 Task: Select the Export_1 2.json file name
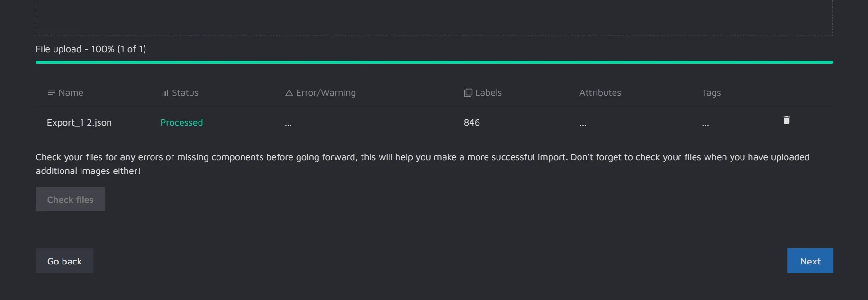(x=79, y=123)
